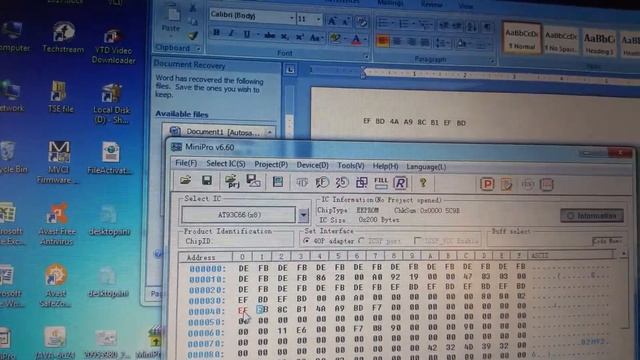Click the 25 flash toolbar icon in MiniPro
Image resolution: width=640 pixels, height=360 pixels.
point(342,182)
